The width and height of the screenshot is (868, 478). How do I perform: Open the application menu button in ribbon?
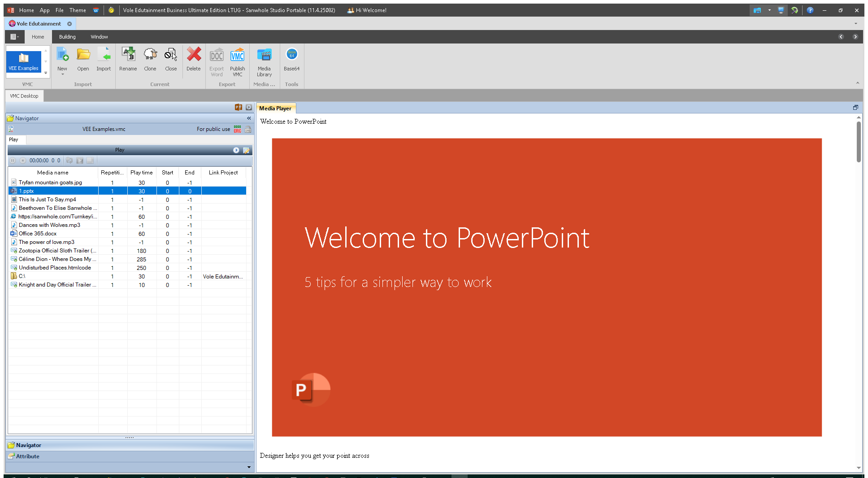(x=15, y=37)
